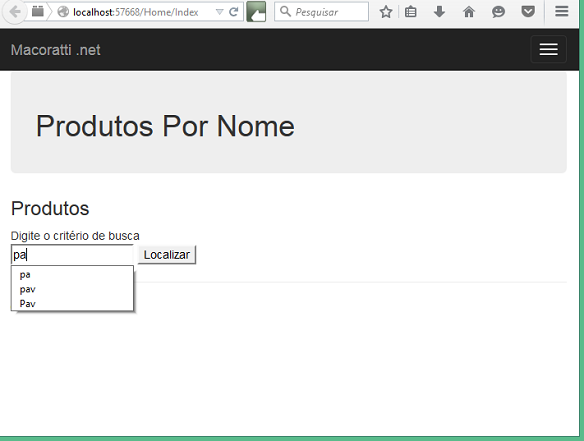Open the Macoratti .net brand link

click(x=55, y=50)
